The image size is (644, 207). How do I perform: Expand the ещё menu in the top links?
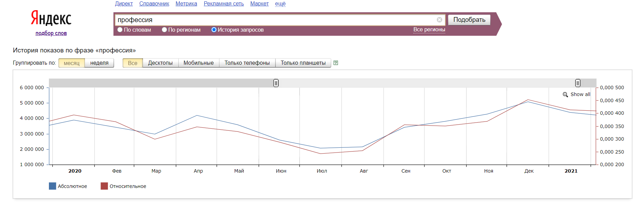pos(280,4)
